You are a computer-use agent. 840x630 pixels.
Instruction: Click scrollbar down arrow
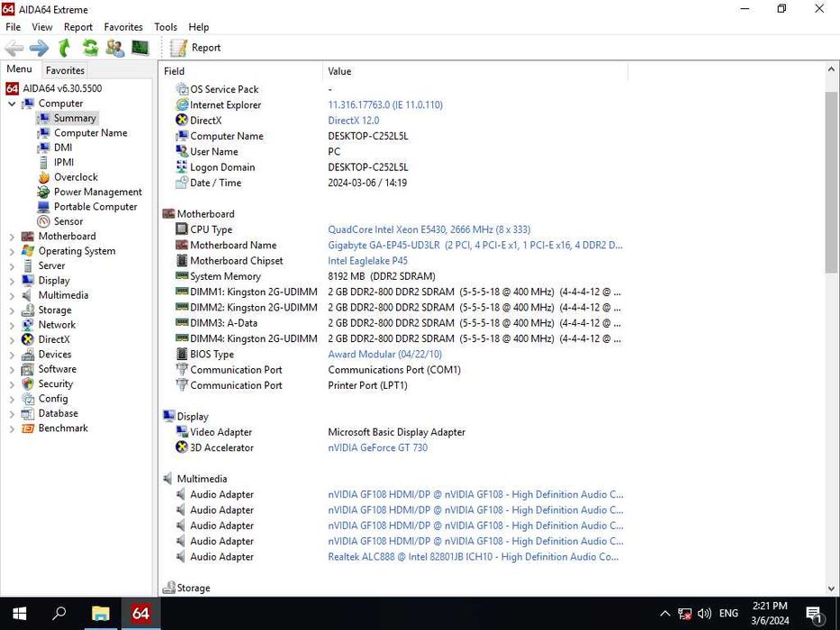831,589
